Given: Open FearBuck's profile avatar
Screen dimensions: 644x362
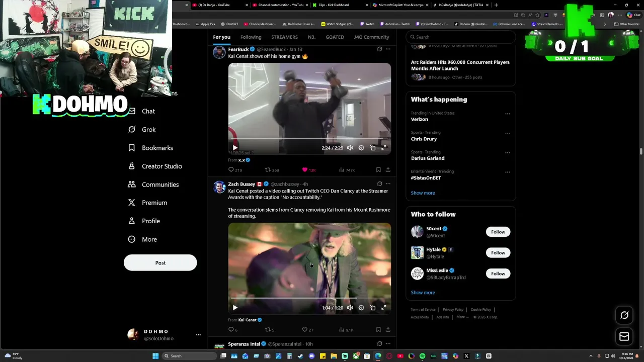Looking at the screenshot, I should tap(219, 52).
